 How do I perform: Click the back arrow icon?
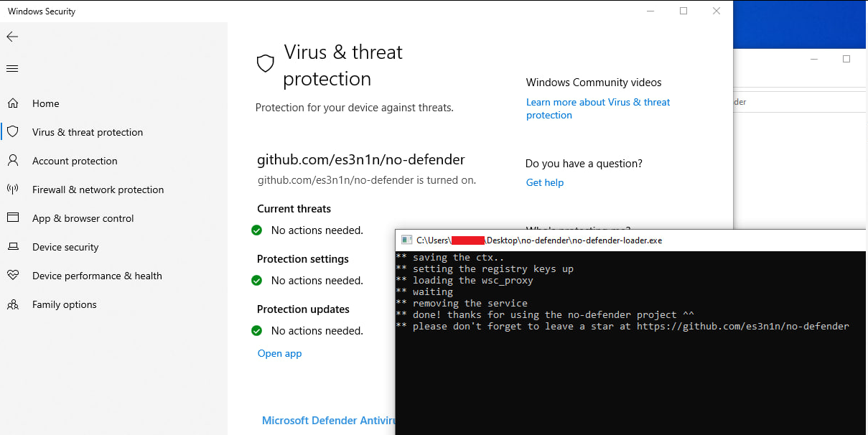pyautogui.click(x=12, y=37)
